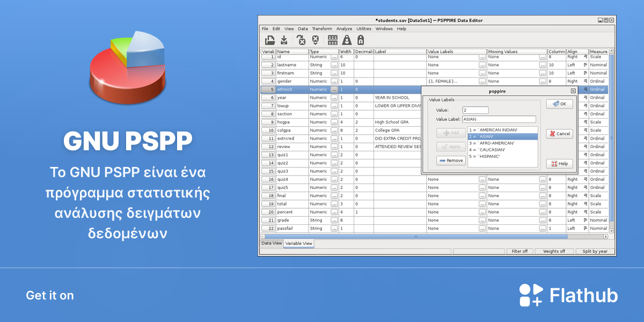Select the '4 = CAUCASIAN' list entry
Viewport: 644px width, 322px height.
[x=502, y=150]
